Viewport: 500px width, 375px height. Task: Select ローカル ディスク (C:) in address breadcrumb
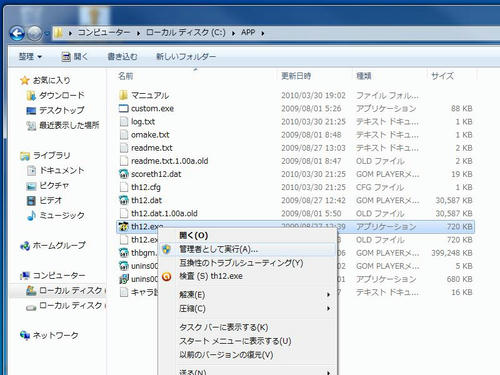pos(186,33)
